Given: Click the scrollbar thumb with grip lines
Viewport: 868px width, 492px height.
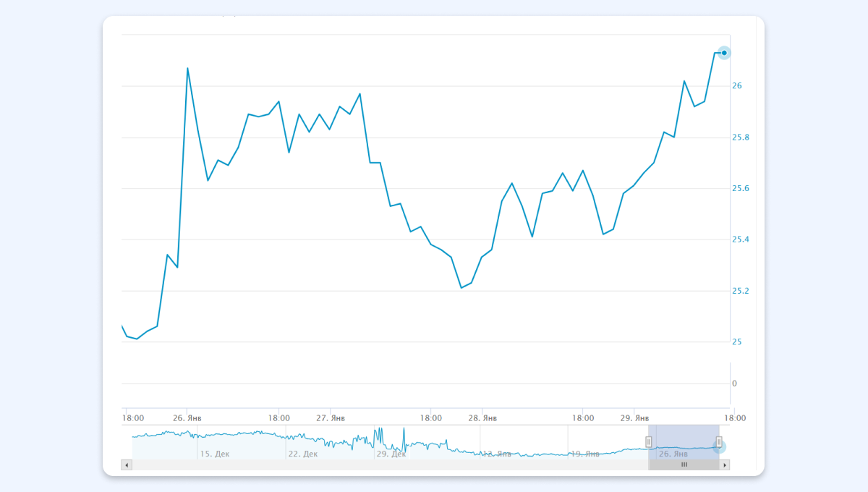Looking at the screenshot, I should 684,465.
